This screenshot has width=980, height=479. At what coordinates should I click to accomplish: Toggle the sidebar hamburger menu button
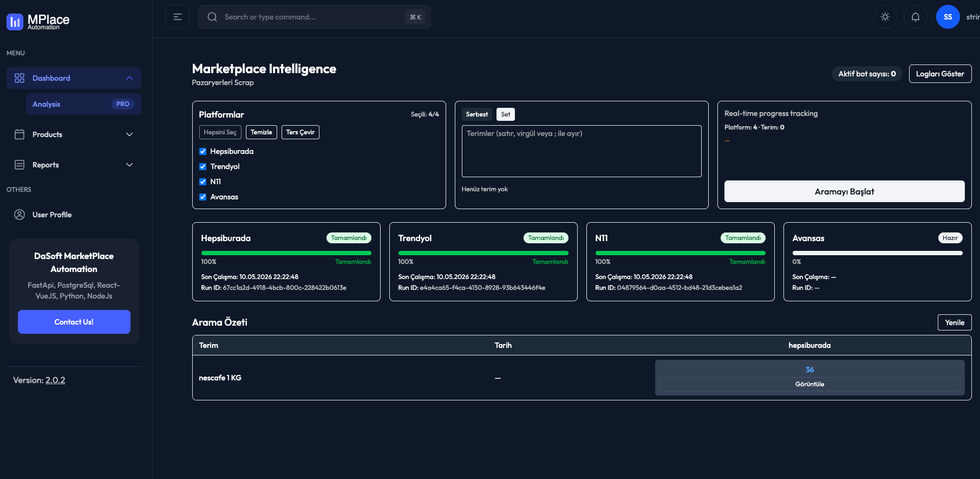[x=178, y=17]
